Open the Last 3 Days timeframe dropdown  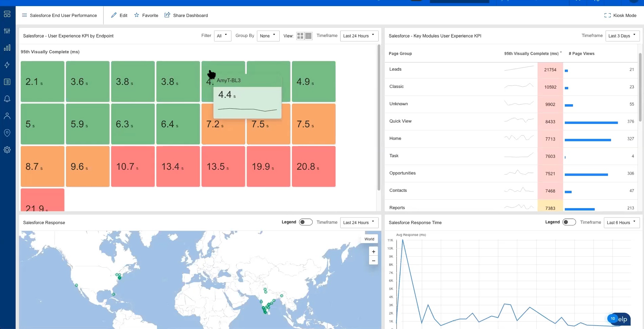[x=623, y=36]
